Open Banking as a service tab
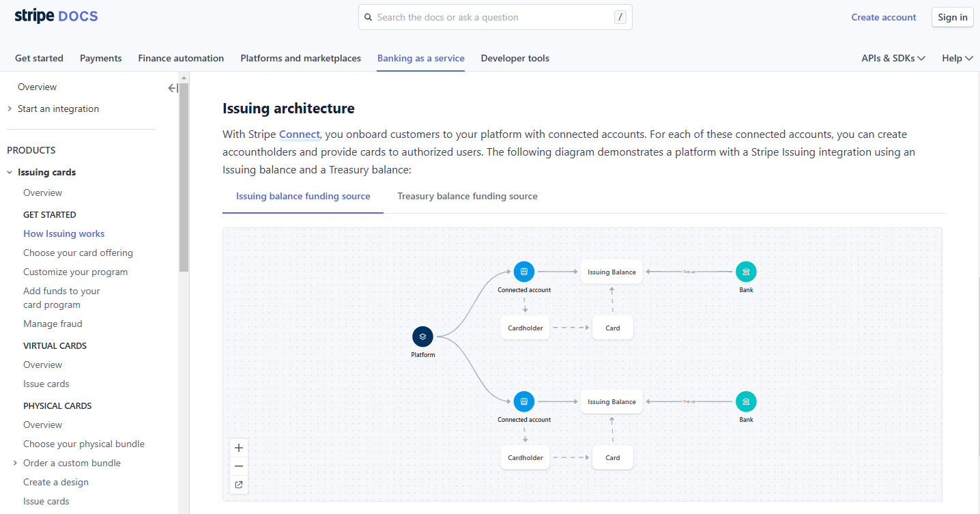This screenshot has width=980, height=514. click(421, 59)
